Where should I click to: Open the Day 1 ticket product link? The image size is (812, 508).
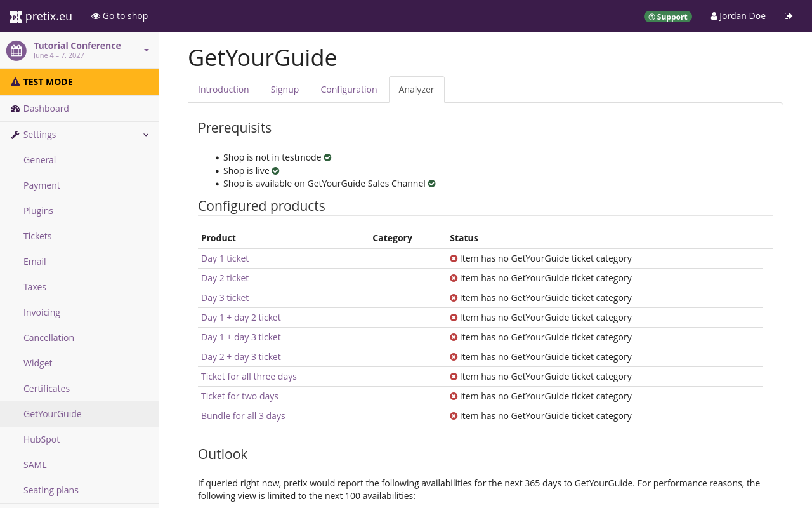coord(225,258)
